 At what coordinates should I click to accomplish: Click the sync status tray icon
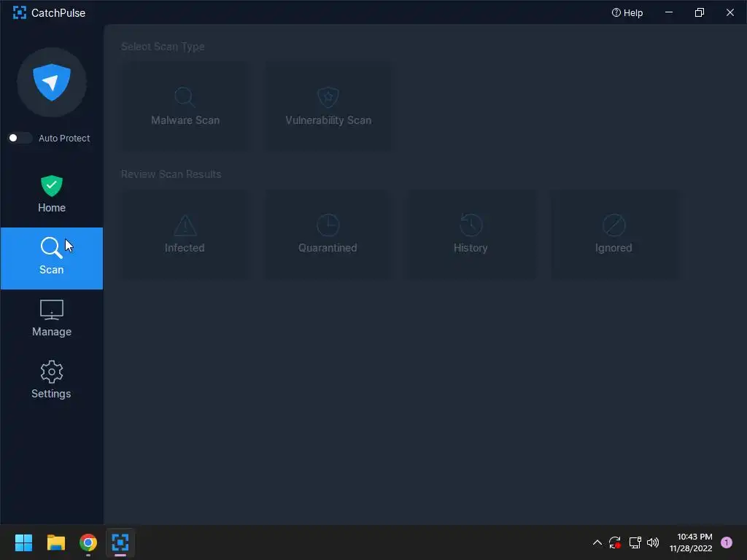point(615,542)
